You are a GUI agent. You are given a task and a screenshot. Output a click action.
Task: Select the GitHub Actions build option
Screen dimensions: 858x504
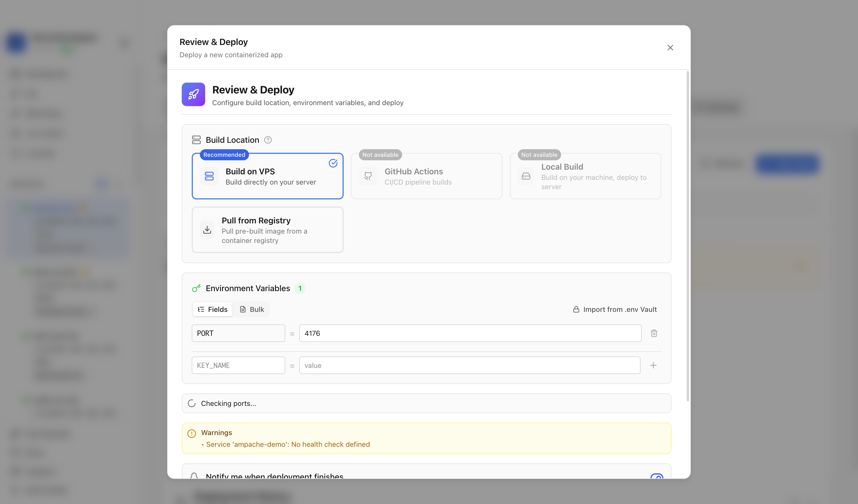[x=426, y=176]
